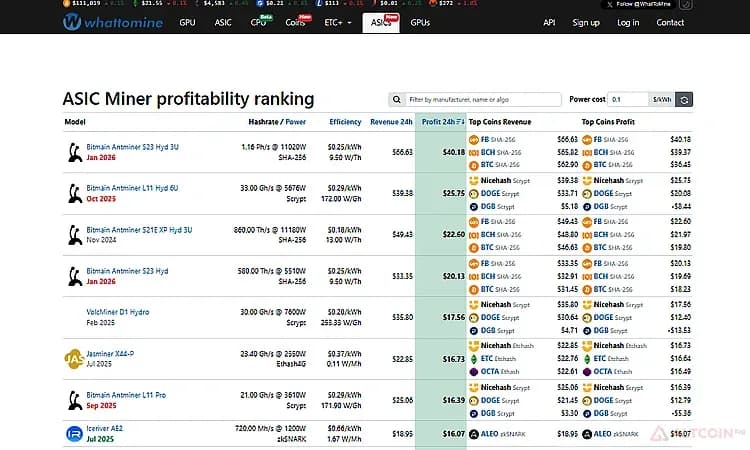Screen dimensions: 750x450
Task: Select the 720.00 Mh/s @ 1200W text
Action: 270,428
